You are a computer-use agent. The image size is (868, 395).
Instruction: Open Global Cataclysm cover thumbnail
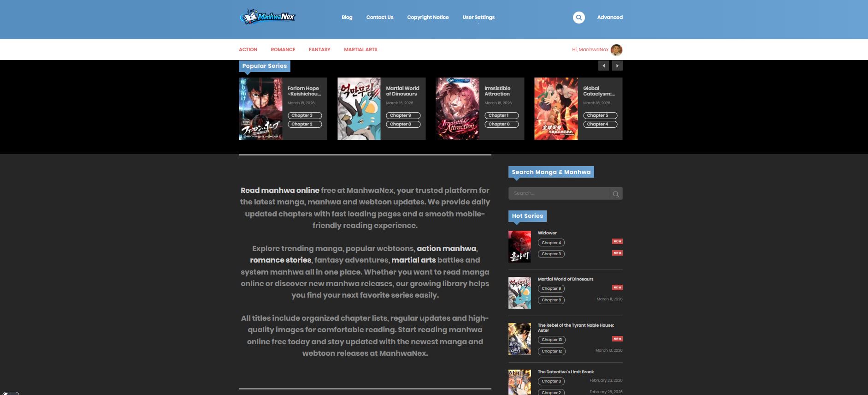[x=556, y=108]
